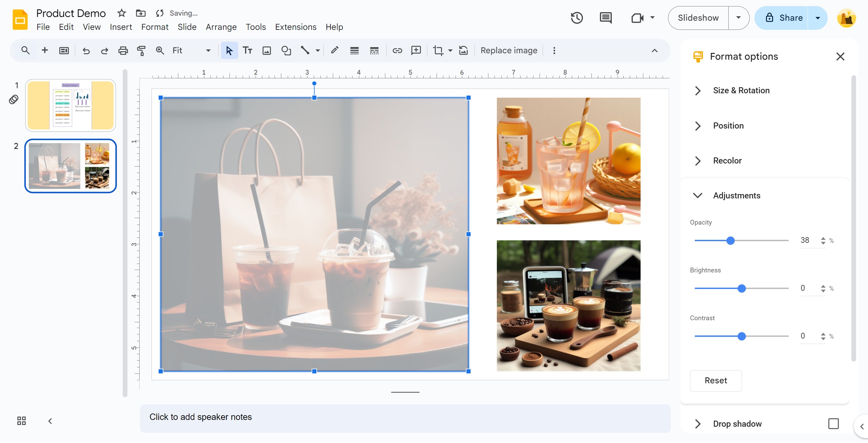Viewport: 868px width, 443px height.
Task: Open the Line tool dropdown arrow
Action: point(318,51)
